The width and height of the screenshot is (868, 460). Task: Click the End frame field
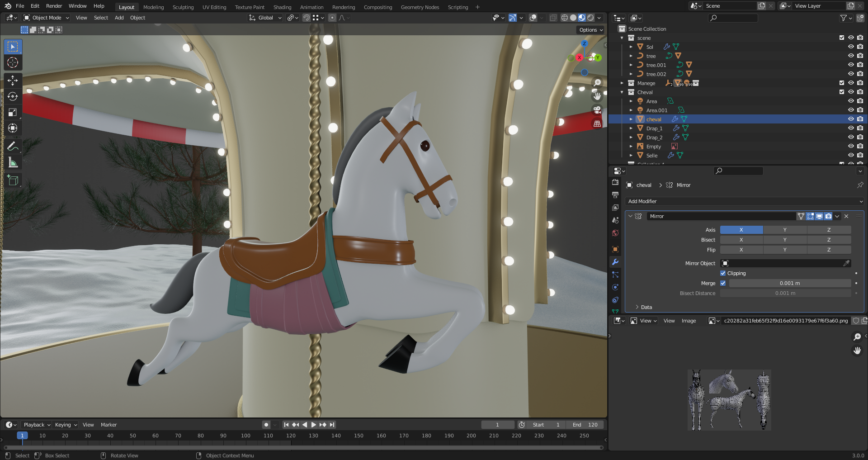tap(585, 425)
